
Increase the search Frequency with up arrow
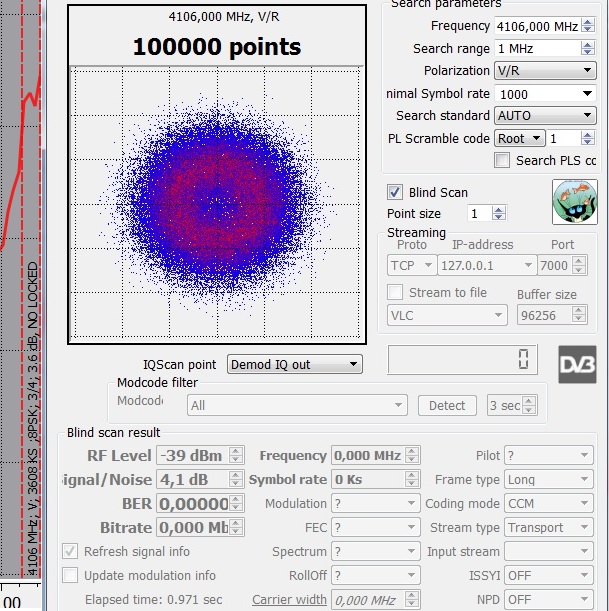pos(588,21)
